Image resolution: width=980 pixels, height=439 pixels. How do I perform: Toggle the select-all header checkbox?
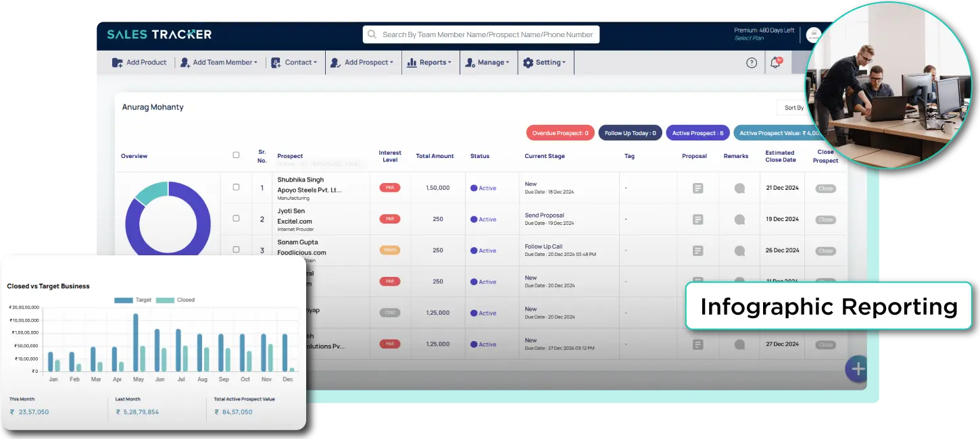[236, 155]
